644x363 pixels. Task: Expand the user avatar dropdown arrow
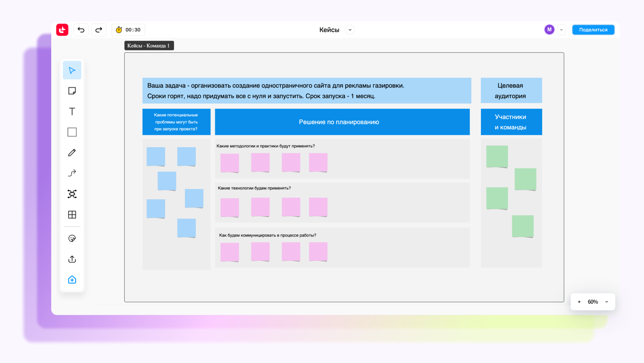pos(562,30)
